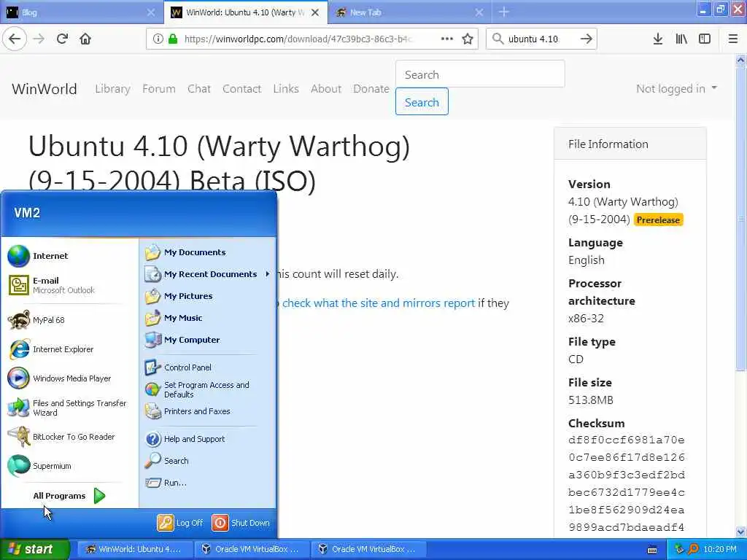Open a new browser tab with plus
Viewport: 747px width, 560px height.
(x=504, y=12)
